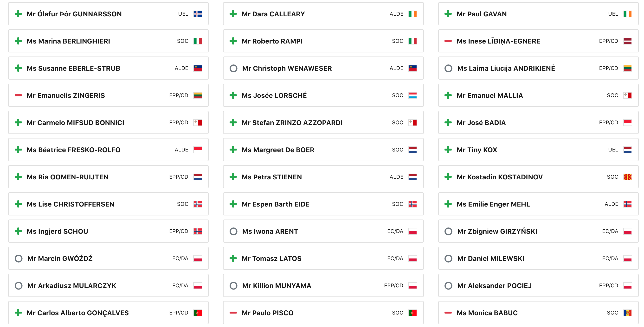Click the abstain circle for Mr Marcin GWÓŹDŹ

(x=19, y=258)
